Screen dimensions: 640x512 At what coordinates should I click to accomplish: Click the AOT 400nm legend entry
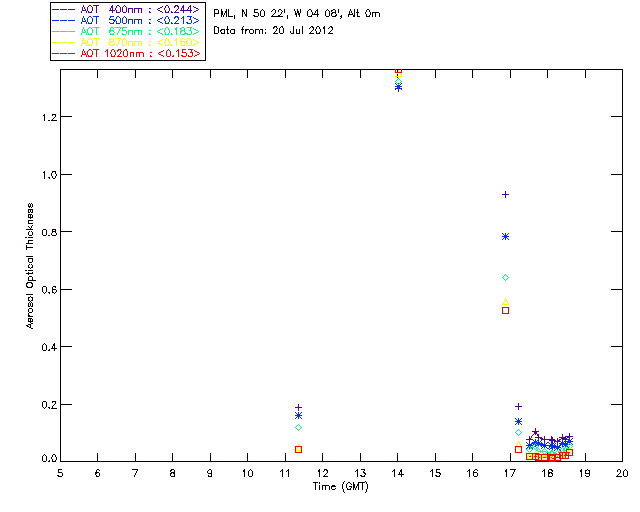pyautogui.click(x=126, y=9)
